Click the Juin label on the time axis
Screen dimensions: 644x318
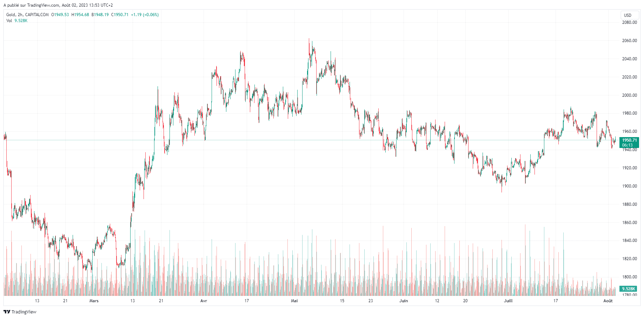point(404,301)
